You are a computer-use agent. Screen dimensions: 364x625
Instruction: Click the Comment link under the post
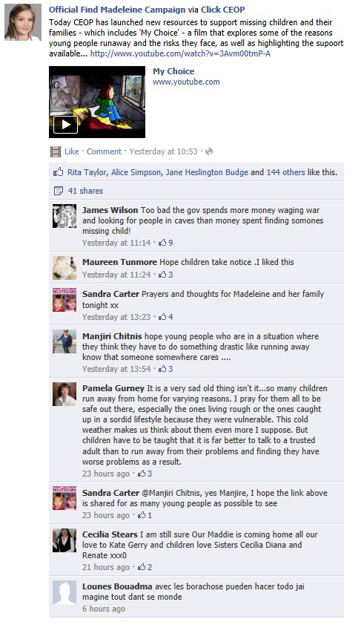click(x=104, y=151)
